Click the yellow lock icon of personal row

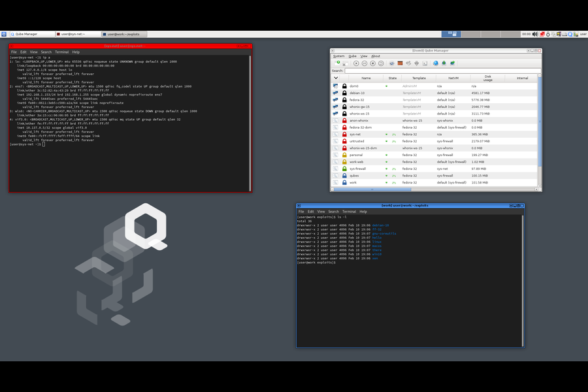tap(344, 155)
